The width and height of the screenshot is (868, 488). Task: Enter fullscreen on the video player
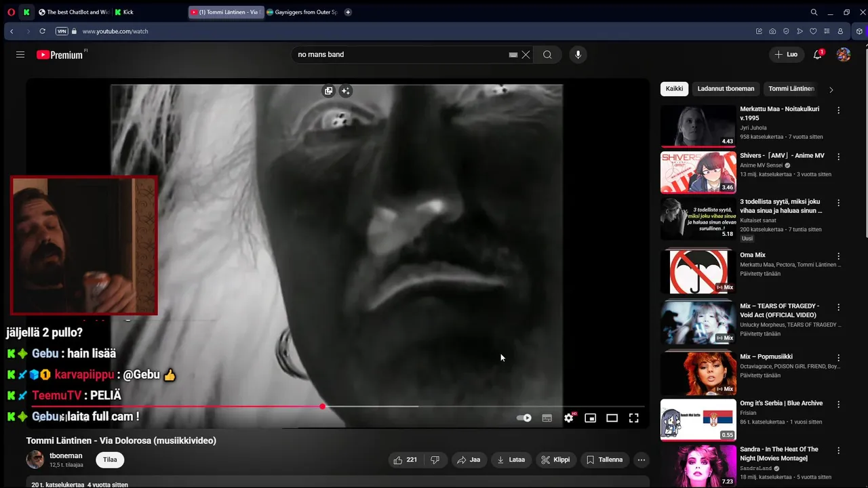click(633, 418)
